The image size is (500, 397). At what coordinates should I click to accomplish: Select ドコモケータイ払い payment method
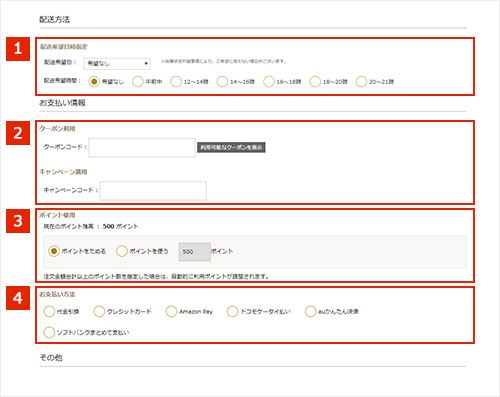click(232, 311)
